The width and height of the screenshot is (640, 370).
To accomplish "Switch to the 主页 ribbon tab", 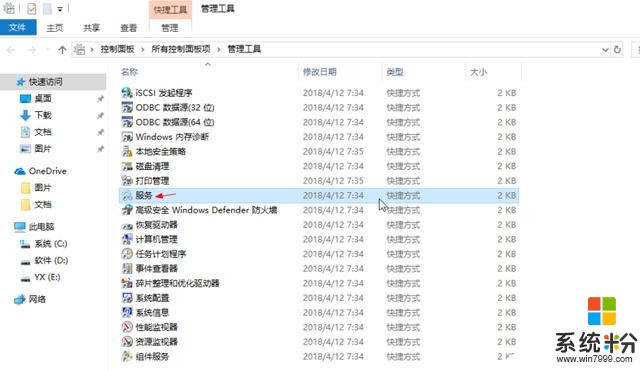I will point(55,28).
